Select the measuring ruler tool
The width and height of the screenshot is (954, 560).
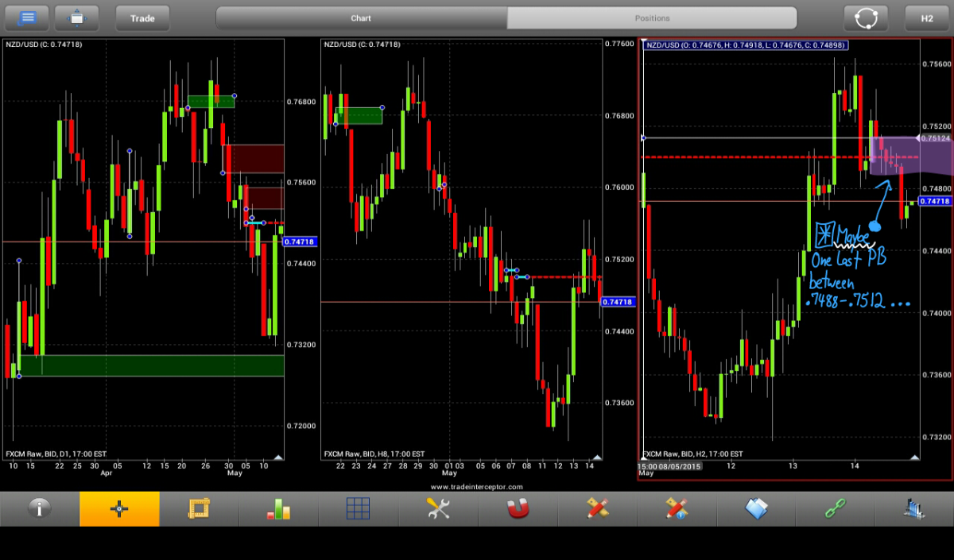click(199, 508)
